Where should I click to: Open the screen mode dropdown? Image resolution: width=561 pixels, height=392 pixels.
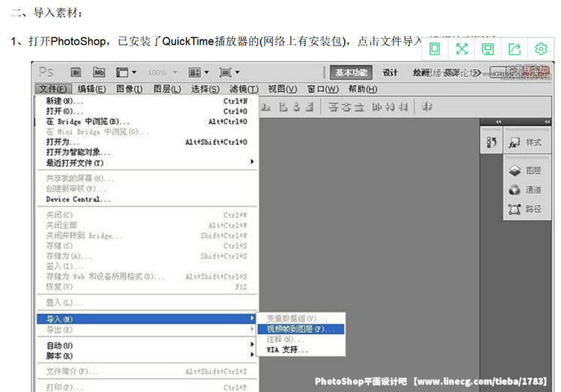pos(230,73)
